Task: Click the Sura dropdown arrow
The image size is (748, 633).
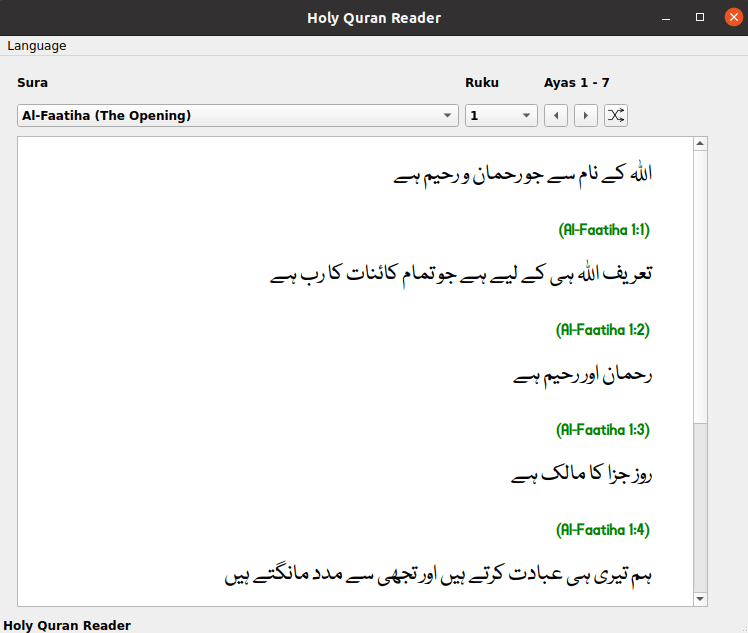Action: click(x=447, y=115)
